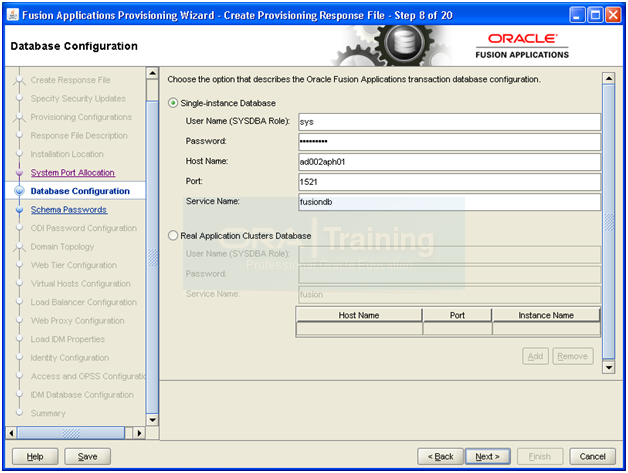Click the Web Tier Configuration step
628x473 pixels.
[x=74, y=265]
